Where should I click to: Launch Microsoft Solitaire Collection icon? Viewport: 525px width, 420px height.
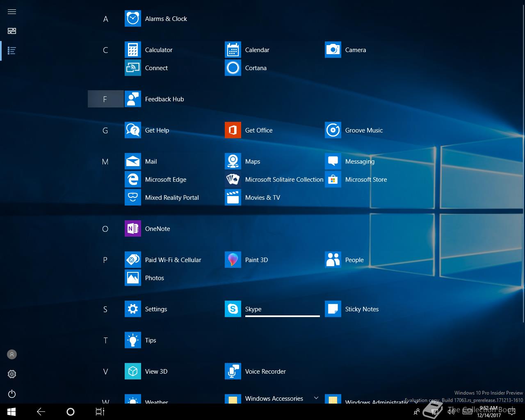tap(233, 180)
